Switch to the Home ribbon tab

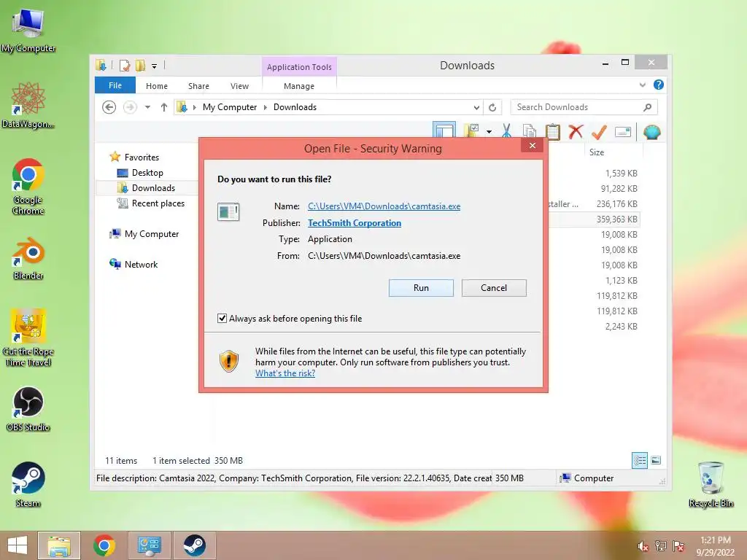point(157,86)
